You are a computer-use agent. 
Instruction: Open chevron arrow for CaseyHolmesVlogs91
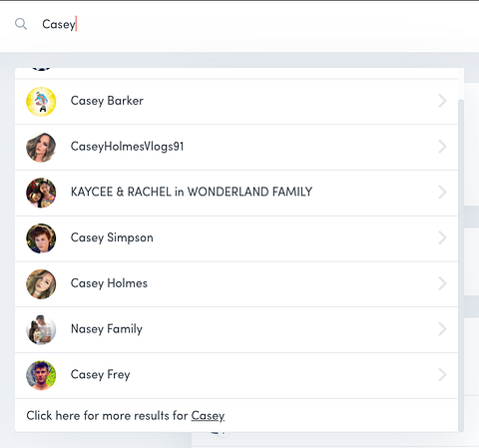click(x=442, y=147)
